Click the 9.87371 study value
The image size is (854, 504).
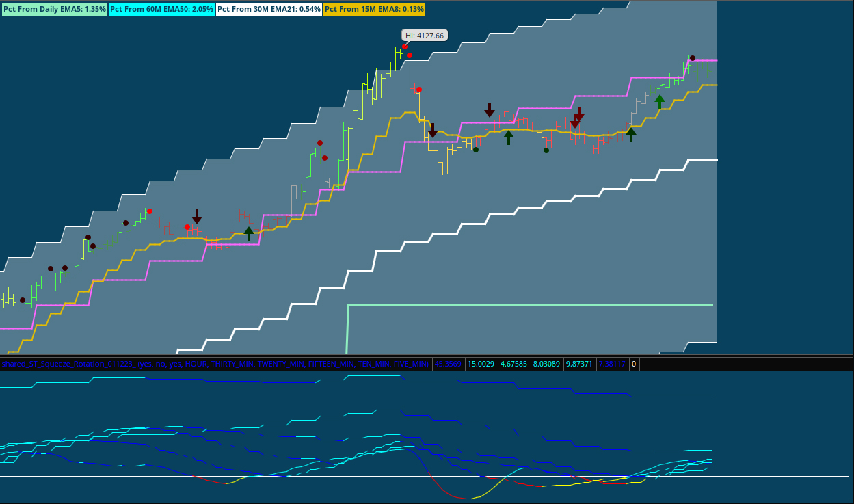[579, 364]
